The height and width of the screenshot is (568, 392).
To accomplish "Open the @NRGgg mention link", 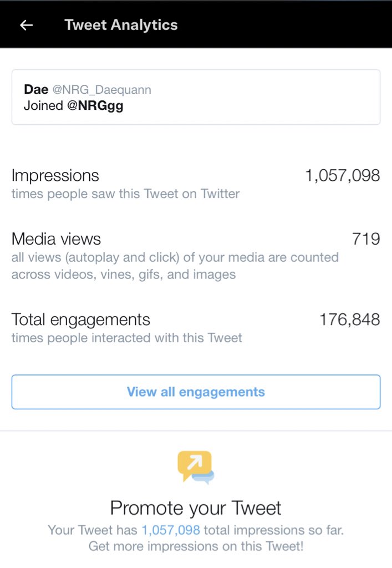I will pyautogui.click(x=95, y=105).
